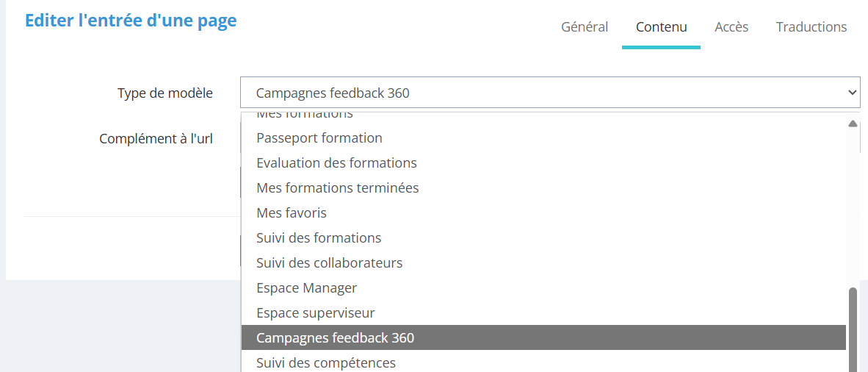
Task: Select Suivi des collaborateurs from the list
Action: (x=329, y=263)
